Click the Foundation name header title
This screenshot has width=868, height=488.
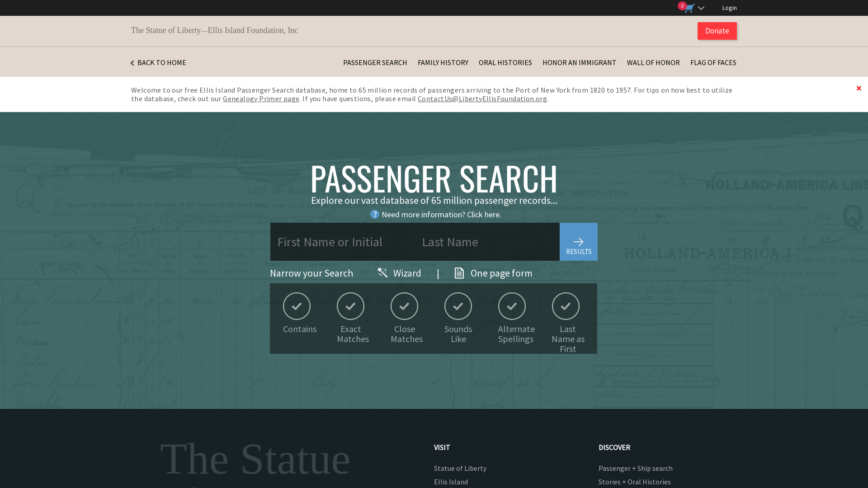pos(215,30)
